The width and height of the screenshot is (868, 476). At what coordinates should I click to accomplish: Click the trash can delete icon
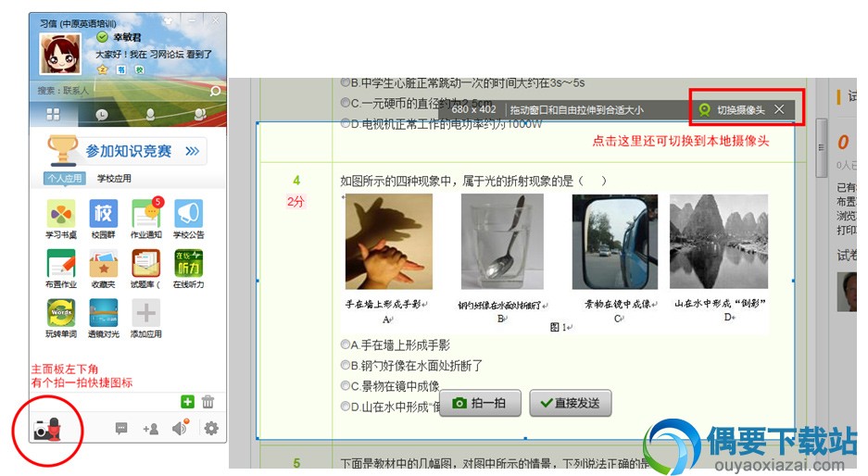point(208,402)
